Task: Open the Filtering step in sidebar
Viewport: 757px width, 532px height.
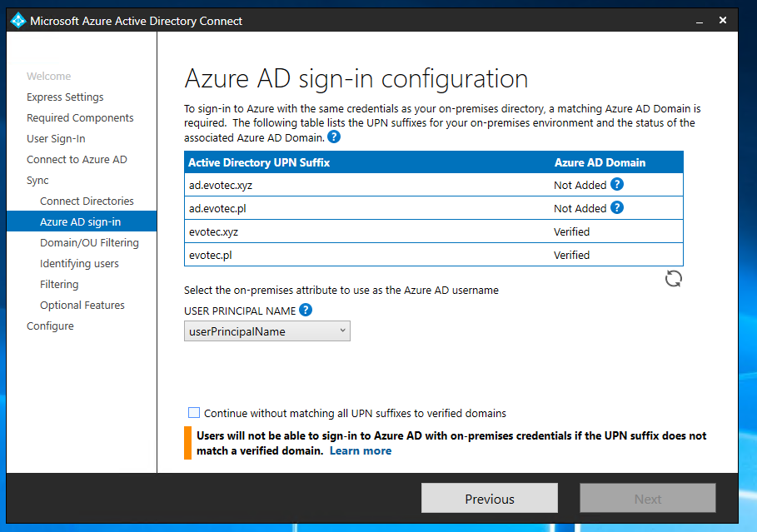Action: pyautogui.click(x=58, y=284)
